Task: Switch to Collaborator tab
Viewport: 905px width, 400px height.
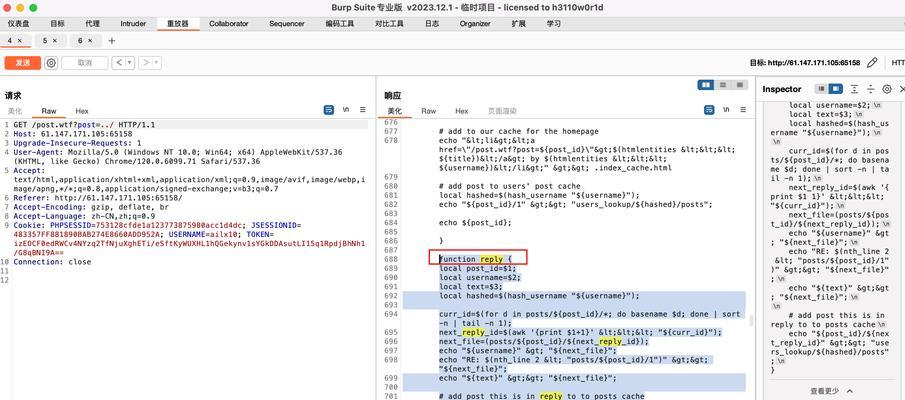Action: 229,24
